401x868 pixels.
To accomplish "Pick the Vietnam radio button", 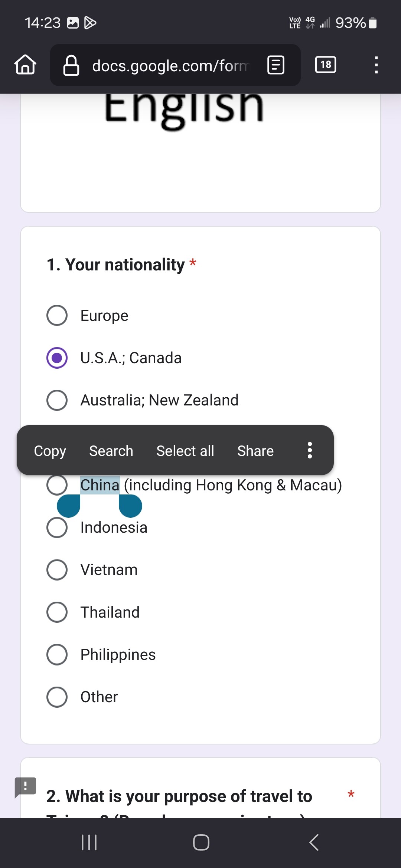I will pos(57,570).
